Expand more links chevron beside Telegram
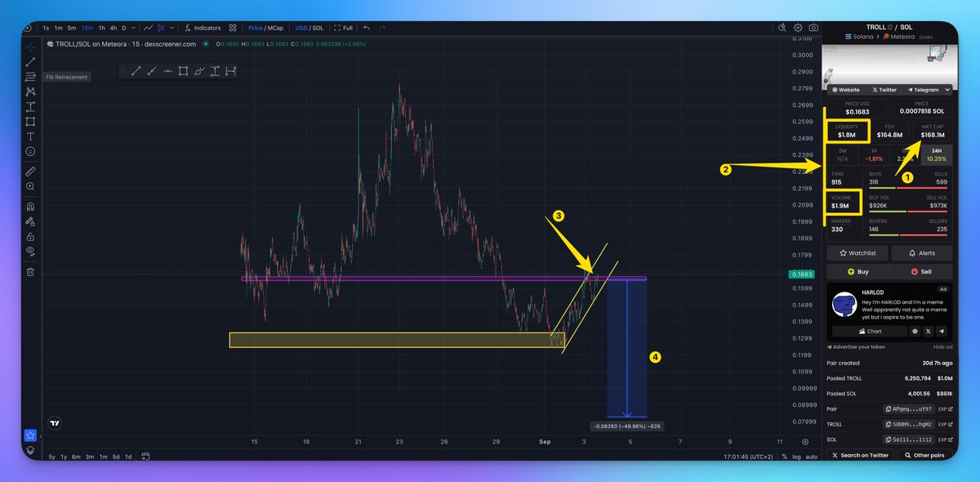980x482 pixels. 947,90
